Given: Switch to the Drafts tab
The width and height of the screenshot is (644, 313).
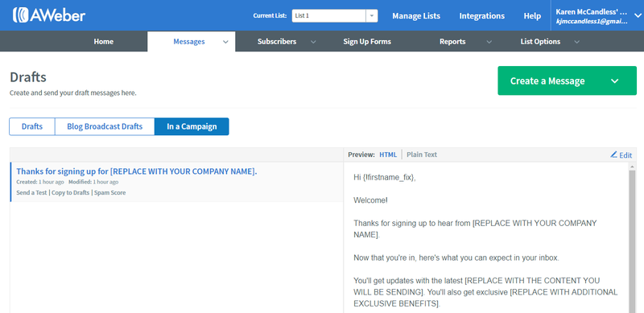Looking at the screenshot, I should [32, 126].
